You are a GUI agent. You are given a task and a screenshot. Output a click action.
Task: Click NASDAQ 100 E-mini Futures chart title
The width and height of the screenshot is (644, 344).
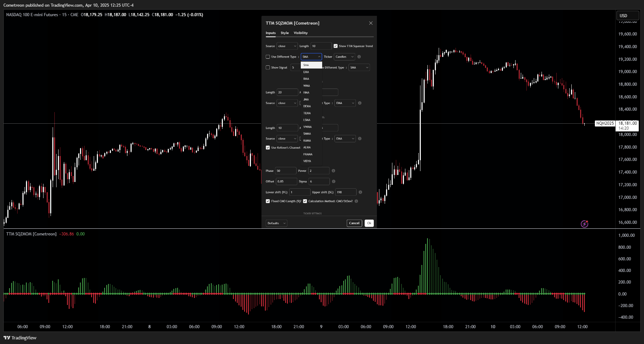click(32, 15)
